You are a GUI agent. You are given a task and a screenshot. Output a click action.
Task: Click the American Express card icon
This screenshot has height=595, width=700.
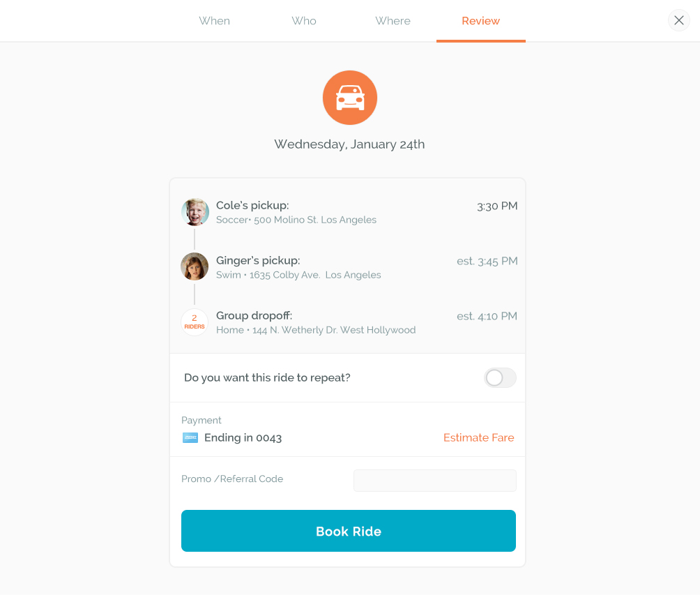tap(190, 438)
